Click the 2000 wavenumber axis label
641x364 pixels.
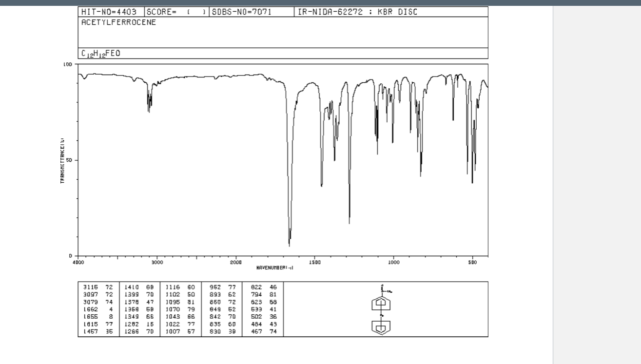point(236,262)
